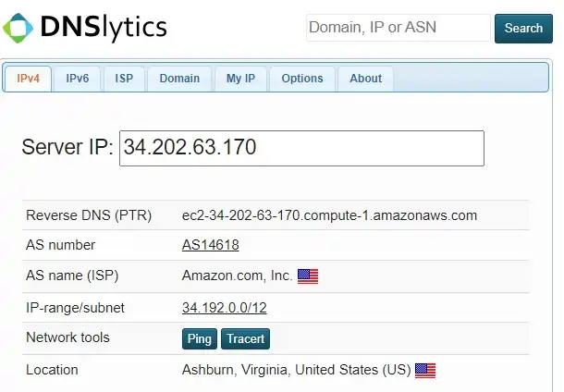Viewport: 564px width, 392px height.
Task: Click the DNSlytics brand name text
Action: click(x=104, y=28)
